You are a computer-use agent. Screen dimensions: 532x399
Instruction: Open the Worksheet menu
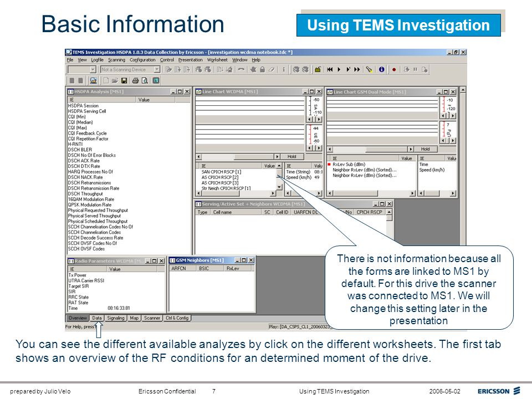point(217,60)
